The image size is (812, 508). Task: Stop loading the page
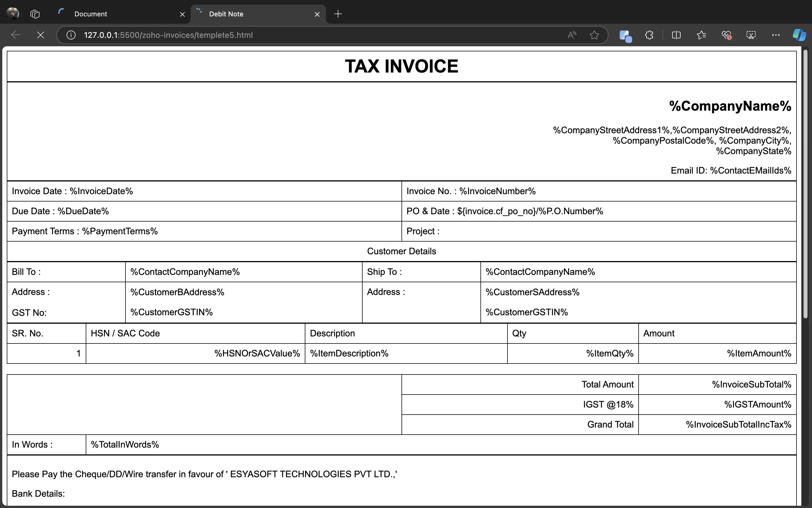point(40,35)
